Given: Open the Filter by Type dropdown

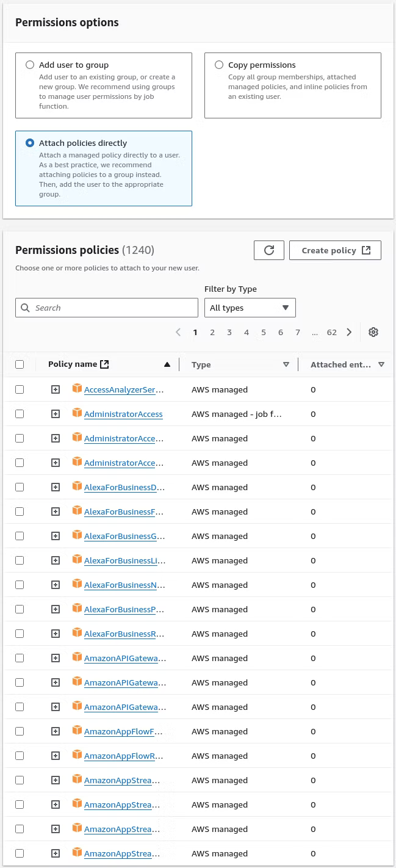Looking at the screenshot, I should [x=250, y=308].
